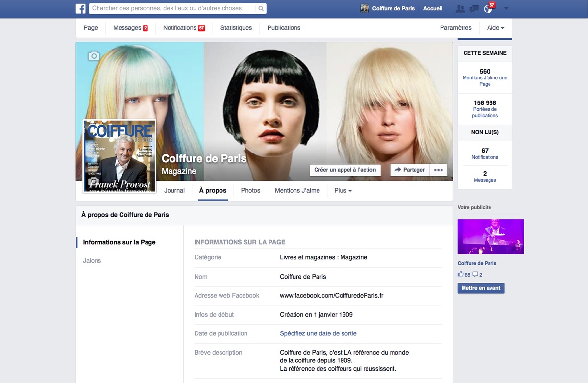588x383 pixels.
Task: Open the Page tab
Action: [x=91, y=28]
